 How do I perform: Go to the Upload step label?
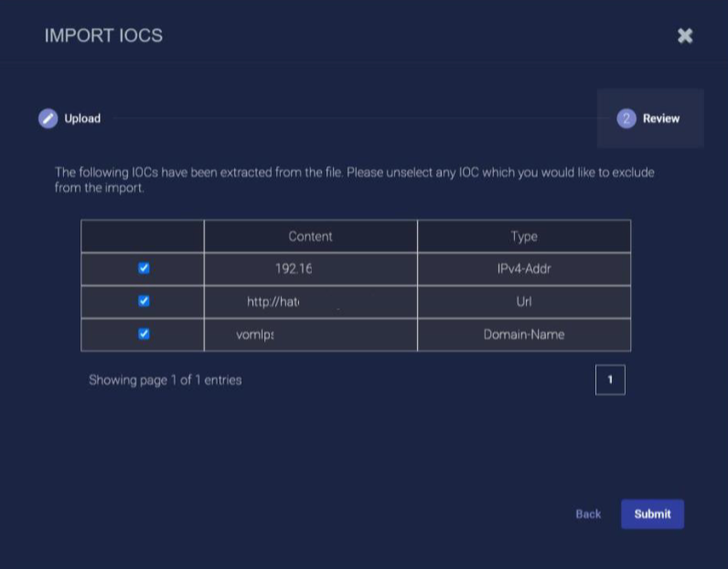point(82,118)
